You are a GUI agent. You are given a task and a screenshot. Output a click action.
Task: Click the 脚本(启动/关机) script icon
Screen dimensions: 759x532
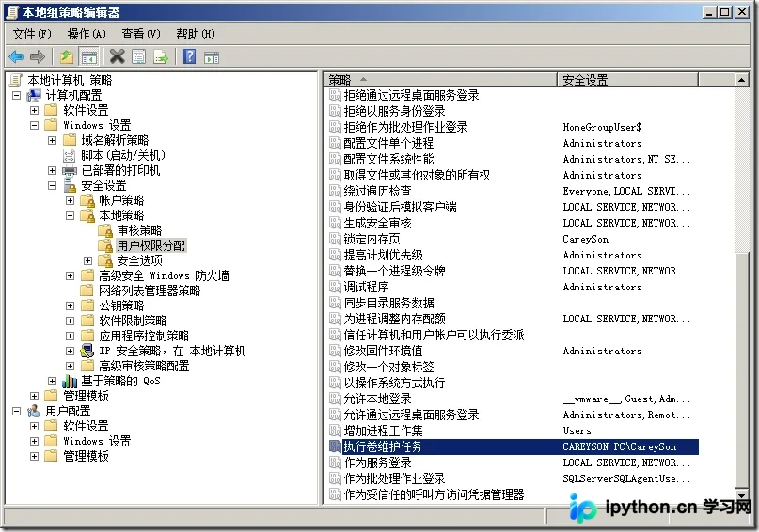[70, 155]
